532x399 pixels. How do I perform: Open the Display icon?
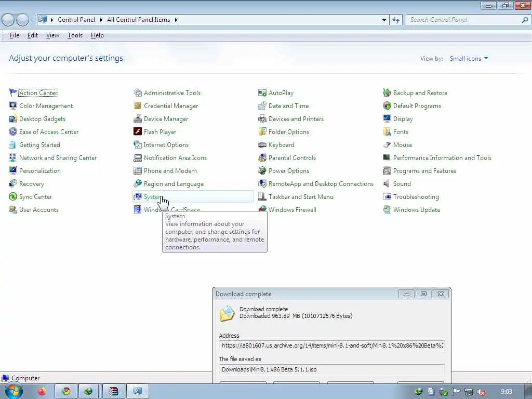point(387,119)
